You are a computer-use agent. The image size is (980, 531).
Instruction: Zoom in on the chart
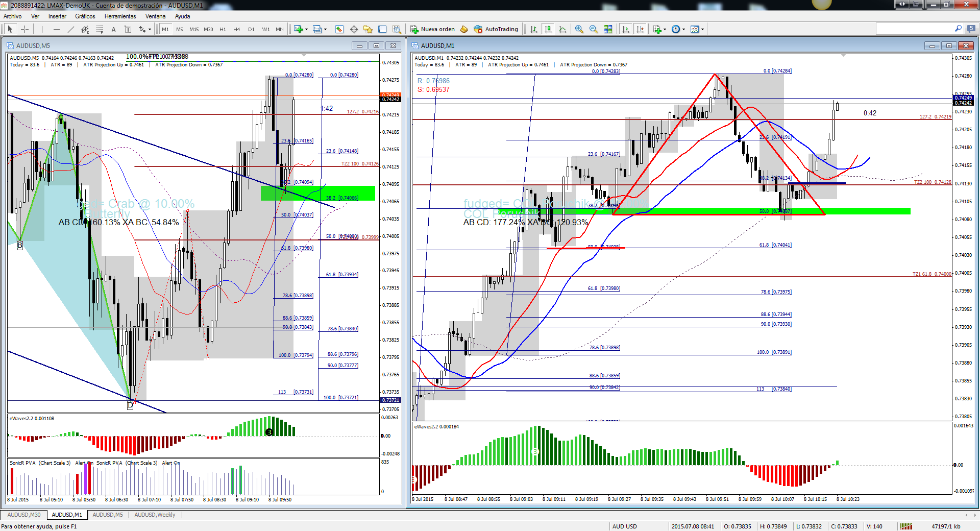(x=579, y=29)
